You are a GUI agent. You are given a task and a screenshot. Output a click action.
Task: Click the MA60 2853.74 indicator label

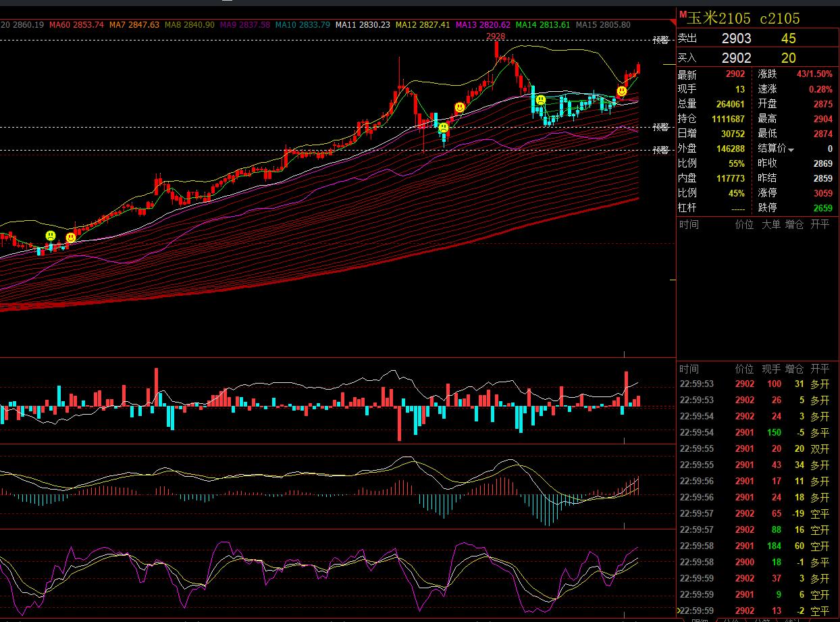pos(76,25)
